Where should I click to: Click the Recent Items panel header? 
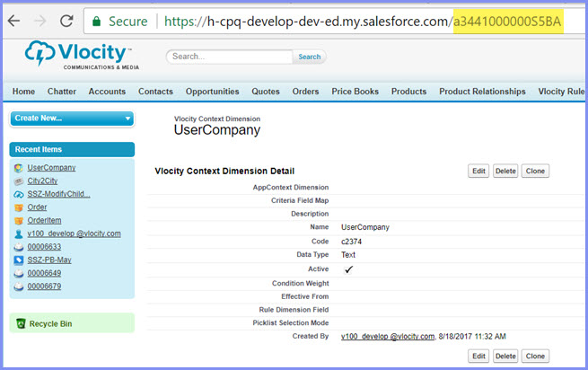72,149
